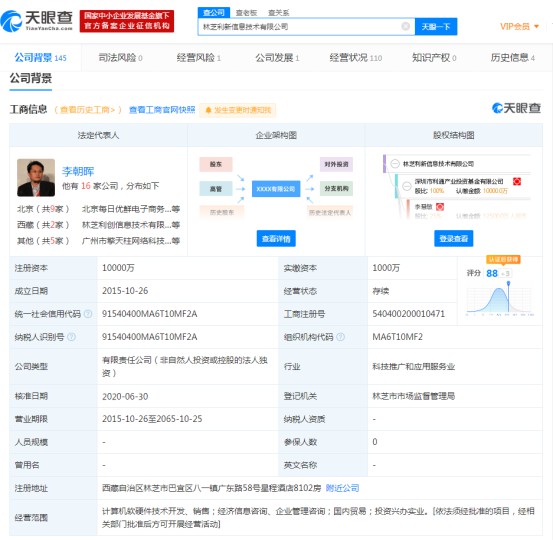Image resolution: width=553 pixels, height=540 pixels.
Task: Open 查看工商官网快照 link
Action: pyautogui.click(x=162, y=110)
